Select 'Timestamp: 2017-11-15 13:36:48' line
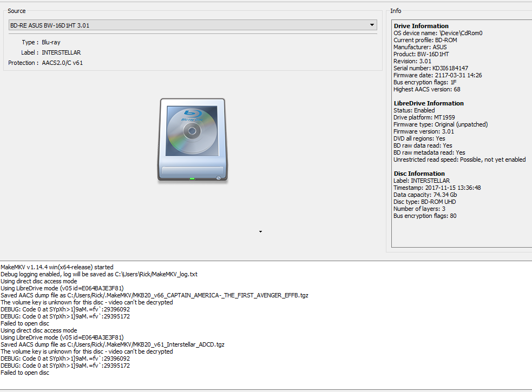The width and height of the screenshot is (532, 392). click(437, 188)
